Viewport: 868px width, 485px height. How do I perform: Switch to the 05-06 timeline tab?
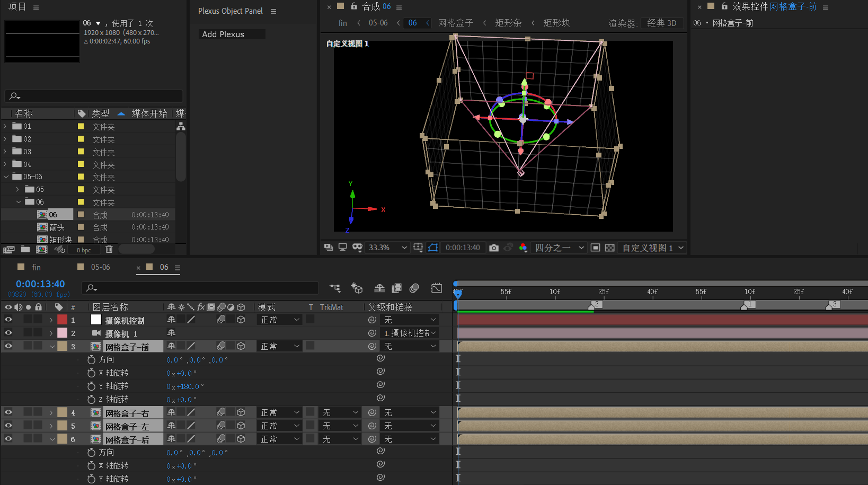coord(101,267)
